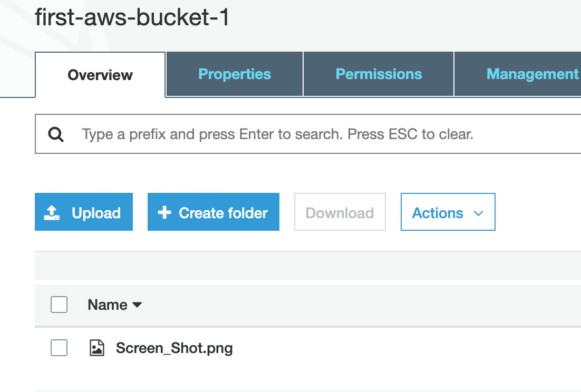Click the Create folder button
The width and height of the screenshot is (581, 392).
(x=213, y=212)
